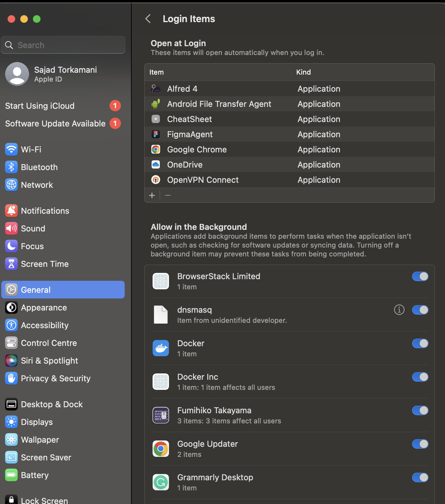The image size is (445, 504).
Task: Click the Docker whale icon
Action: coord(161,348)
